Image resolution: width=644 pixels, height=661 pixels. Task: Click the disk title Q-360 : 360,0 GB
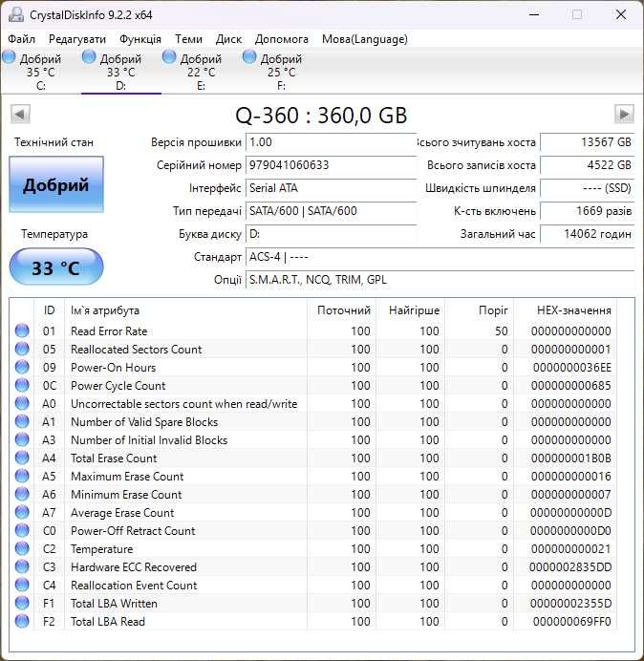(x=321, y=115)
